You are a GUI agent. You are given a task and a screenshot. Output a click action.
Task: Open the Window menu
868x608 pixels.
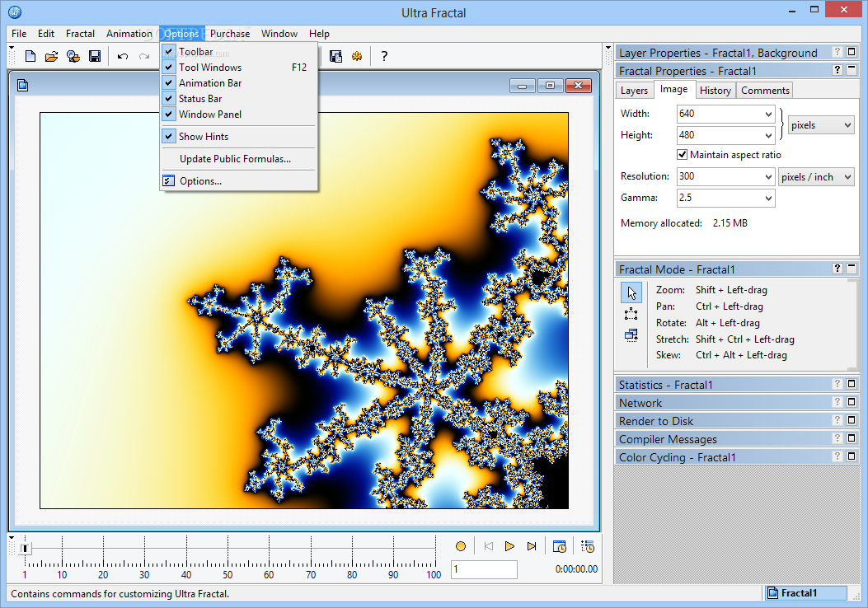[279, 34]
